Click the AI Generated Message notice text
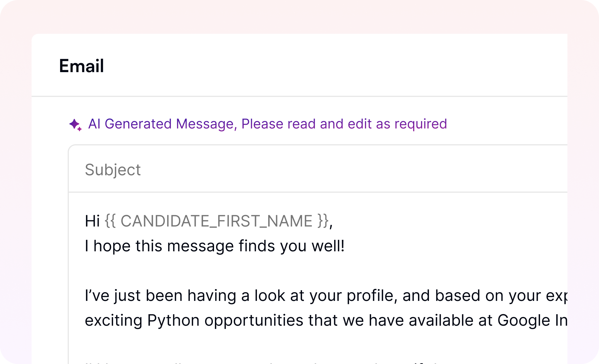This screenshot has height=364, width=599. pyautogui.click(x=267, y=124)
